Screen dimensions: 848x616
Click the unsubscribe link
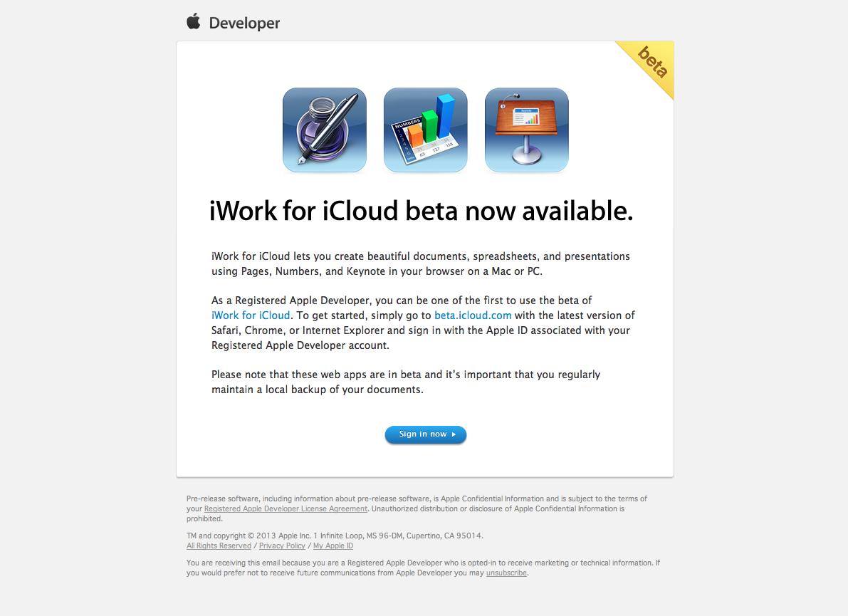[506, 573]
